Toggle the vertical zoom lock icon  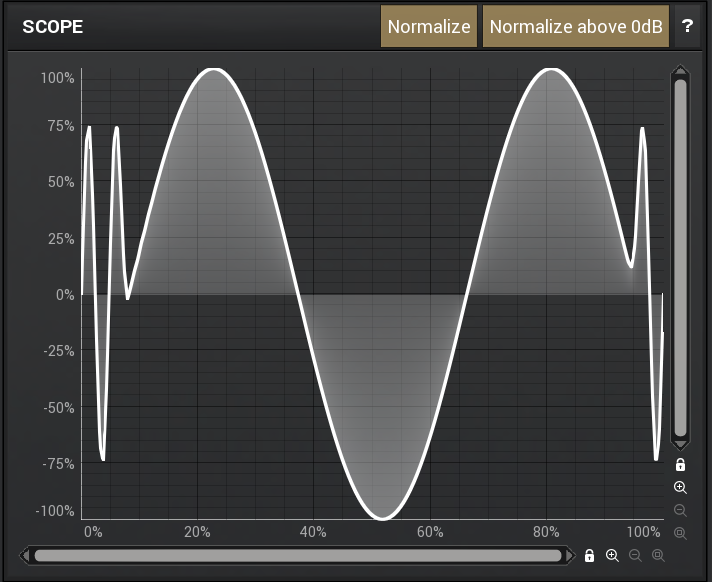click(x=680, y=465)
